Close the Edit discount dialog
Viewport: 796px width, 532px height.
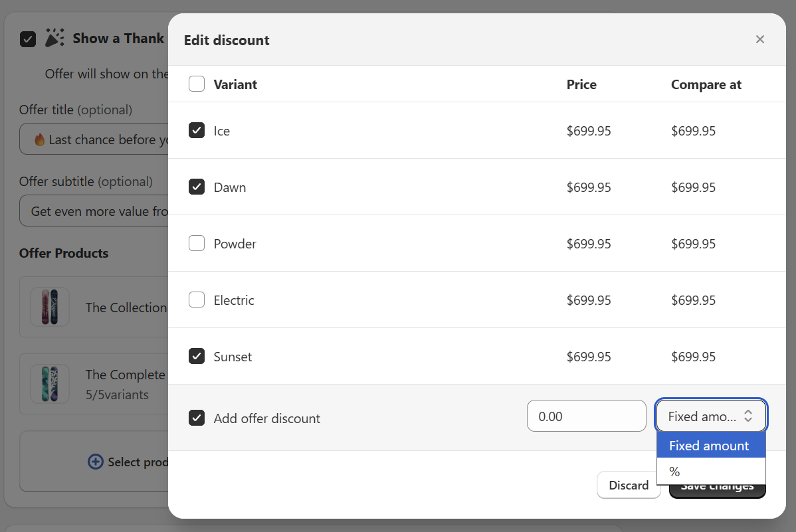point(760,40)
